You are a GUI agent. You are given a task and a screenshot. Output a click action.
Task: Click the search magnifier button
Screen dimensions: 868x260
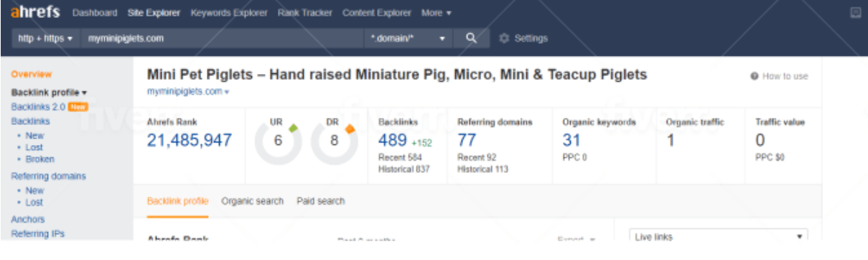point(471,38)
